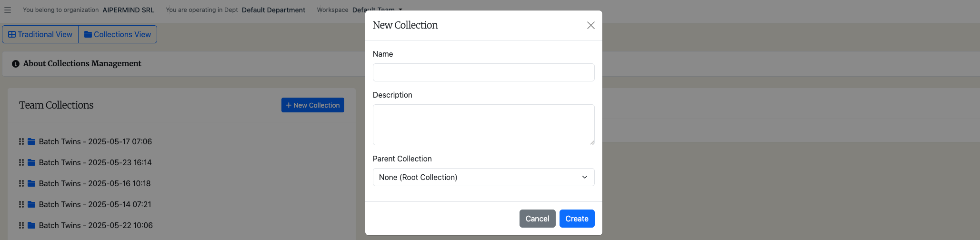This screenshot has width=980, height=240.
Task: Click drag handle for Batch Twins 2025-05-22 10:06
Action: pyautogui.click(x=21, y=225)
